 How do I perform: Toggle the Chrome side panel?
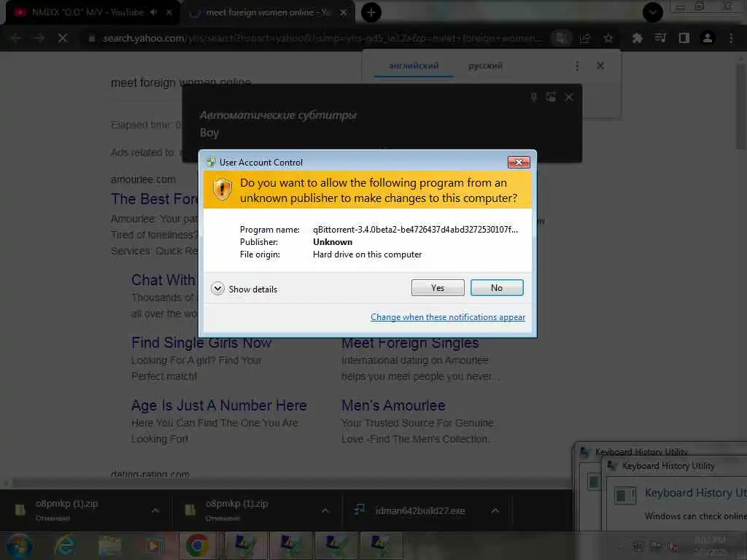[684, 38]
